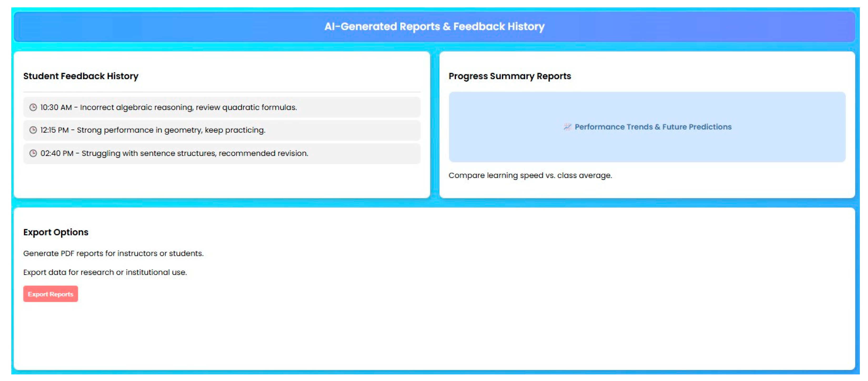Click the clock icon beside 10:30 AM feedback
Screen dimensions: 868x381
tap(33, 108)
